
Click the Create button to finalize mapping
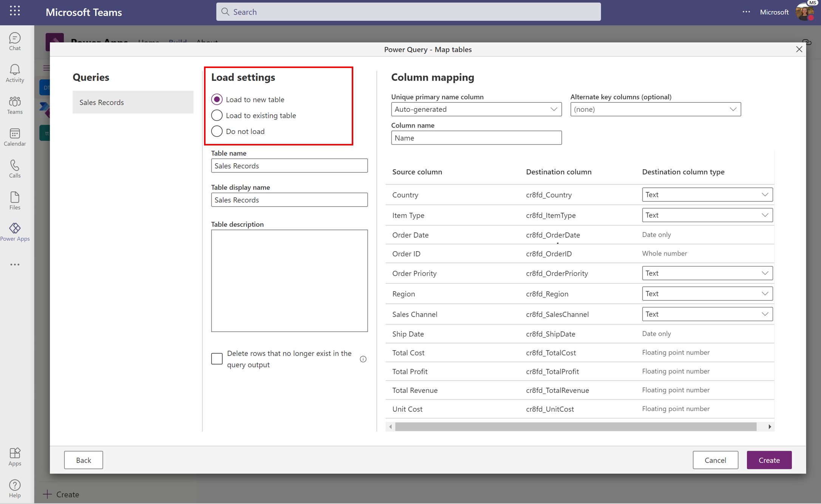tap(769, 460)
